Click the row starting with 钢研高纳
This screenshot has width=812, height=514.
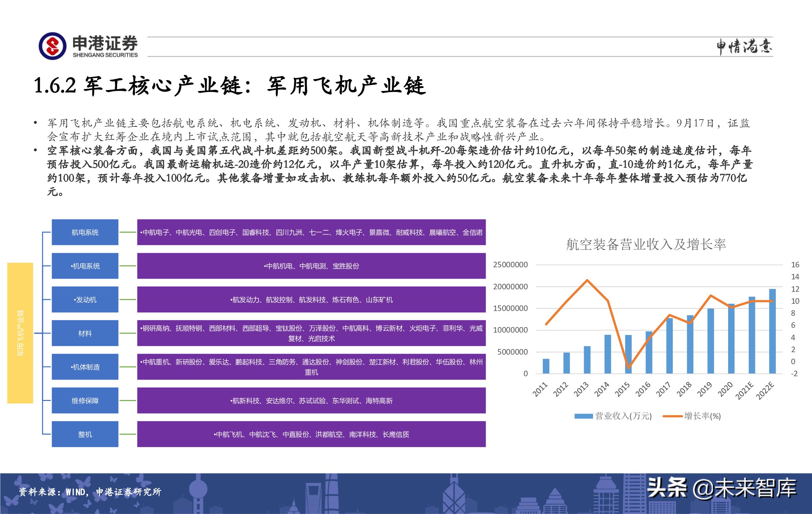click(x=311, y=333)
